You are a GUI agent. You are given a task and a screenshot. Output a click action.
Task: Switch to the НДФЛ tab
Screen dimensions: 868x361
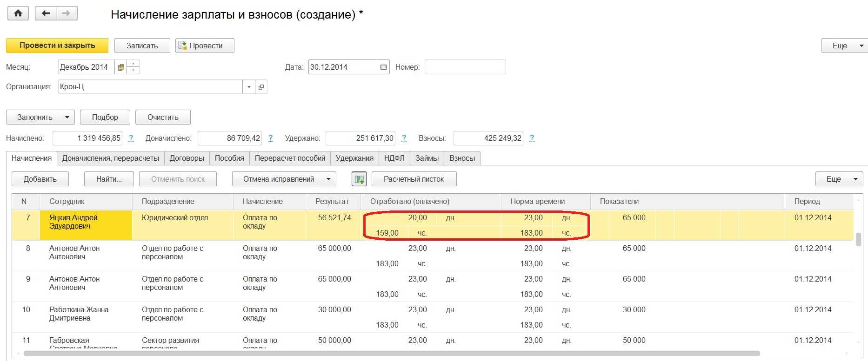(394, 158)
